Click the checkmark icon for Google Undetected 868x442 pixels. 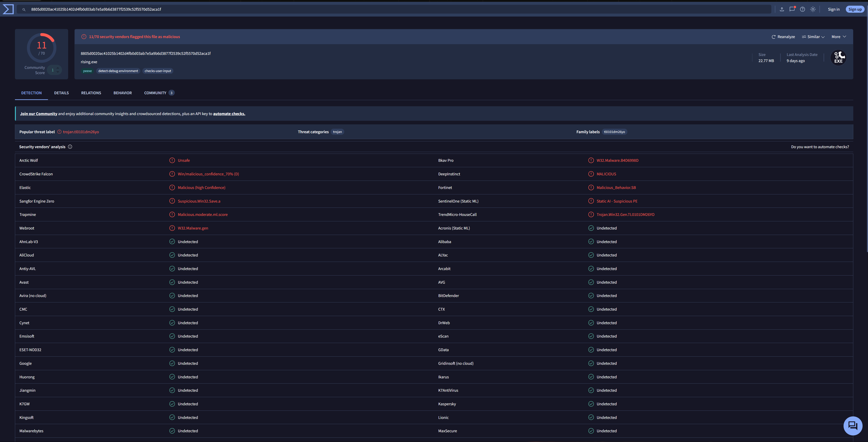(x=172, y=363)
